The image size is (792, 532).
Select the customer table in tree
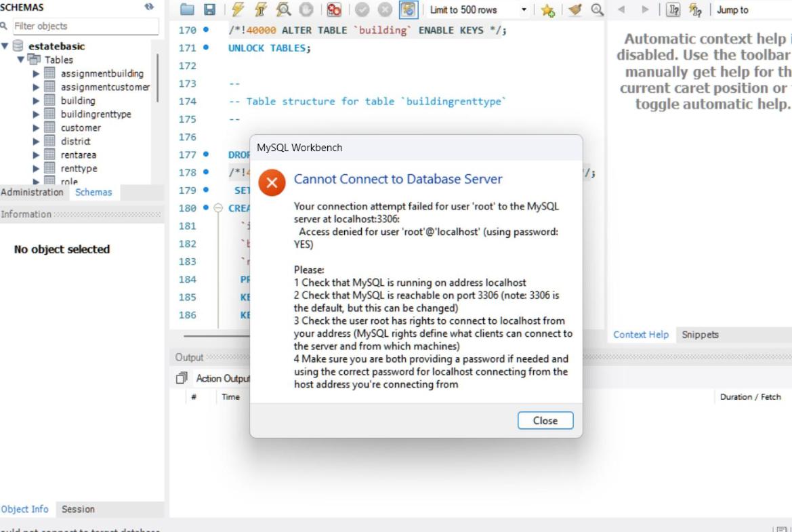(80, 128)
